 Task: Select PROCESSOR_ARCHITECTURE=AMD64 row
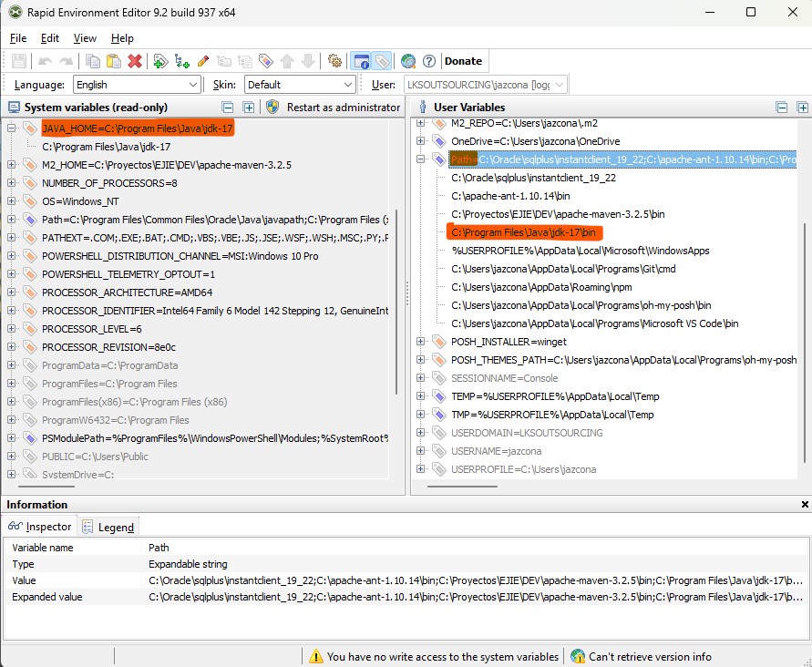(128, 292)
